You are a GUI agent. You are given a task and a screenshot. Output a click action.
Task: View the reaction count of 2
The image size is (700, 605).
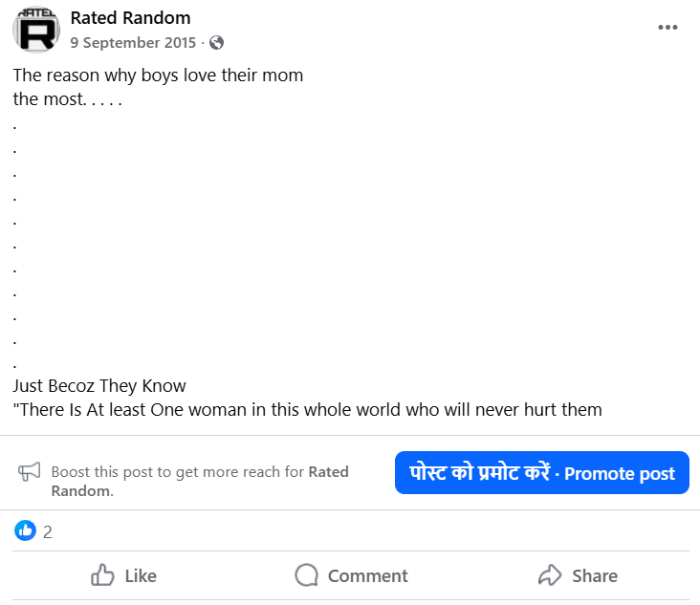click(x=48, y=532)
